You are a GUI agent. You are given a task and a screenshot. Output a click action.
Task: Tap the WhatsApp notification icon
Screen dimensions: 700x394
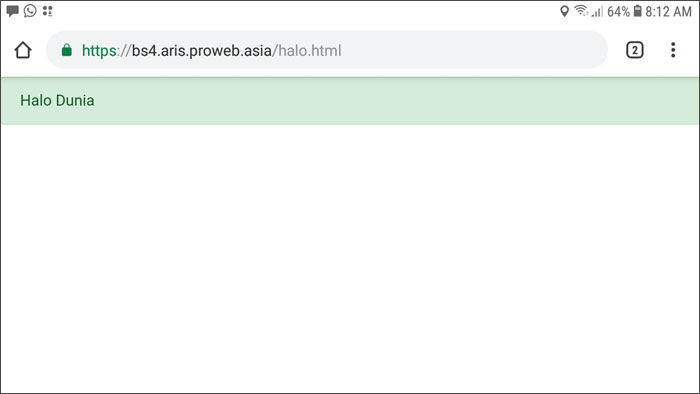tap(30, 10)
